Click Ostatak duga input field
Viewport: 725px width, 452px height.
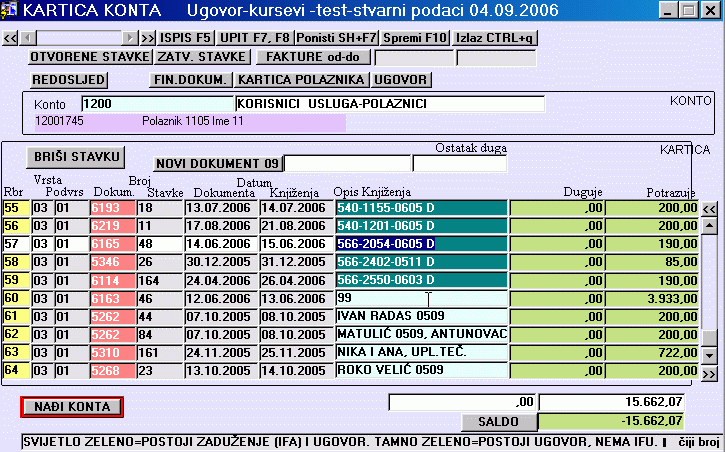[x=460, y=164]
